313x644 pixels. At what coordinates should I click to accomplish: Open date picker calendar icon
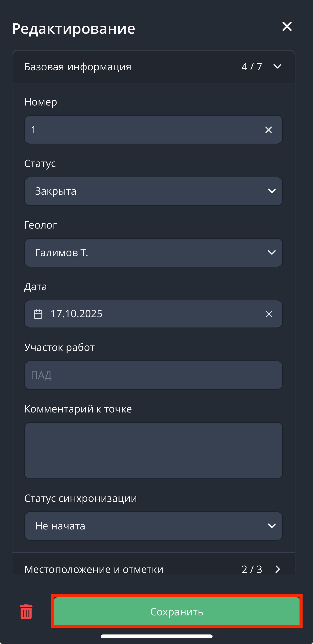point(38,314)
